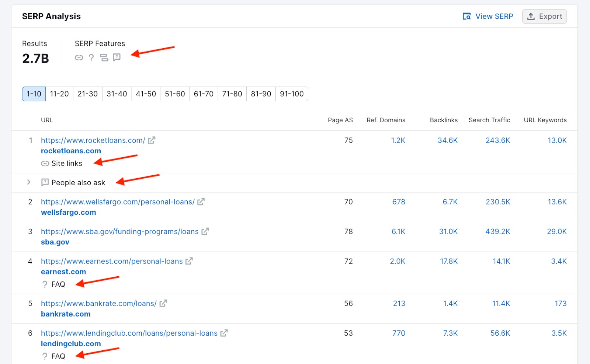Click the Site links chain icon under rocketloans.com

pos(45,164)
